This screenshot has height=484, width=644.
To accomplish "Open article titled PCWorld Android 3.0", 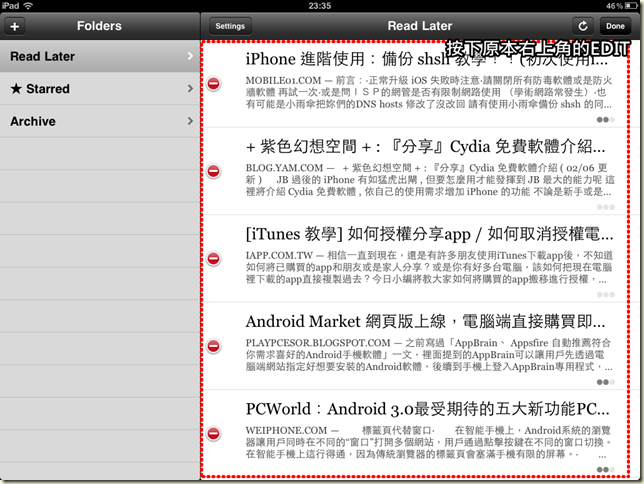I will [427, 409].
